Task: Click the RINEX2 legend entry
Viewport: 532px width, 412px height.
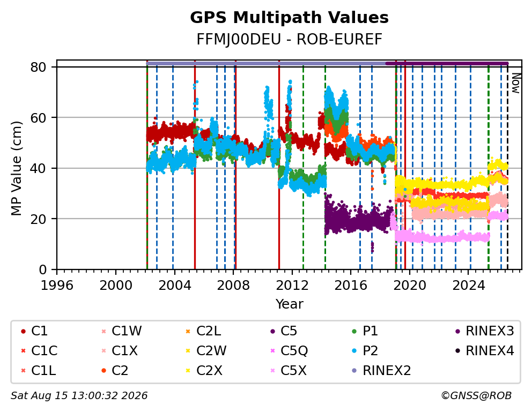Action: [x=381, y=371]
